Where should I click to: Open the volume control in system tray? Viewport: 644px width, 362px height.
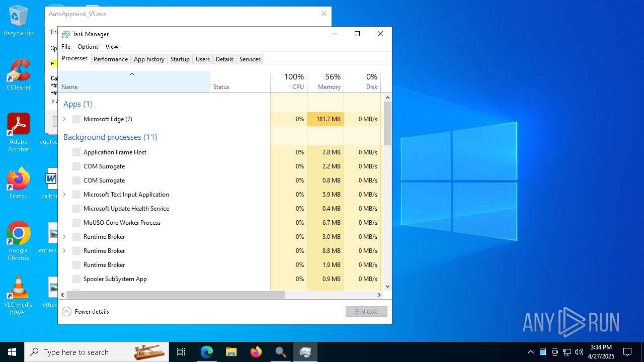point(579,352)
